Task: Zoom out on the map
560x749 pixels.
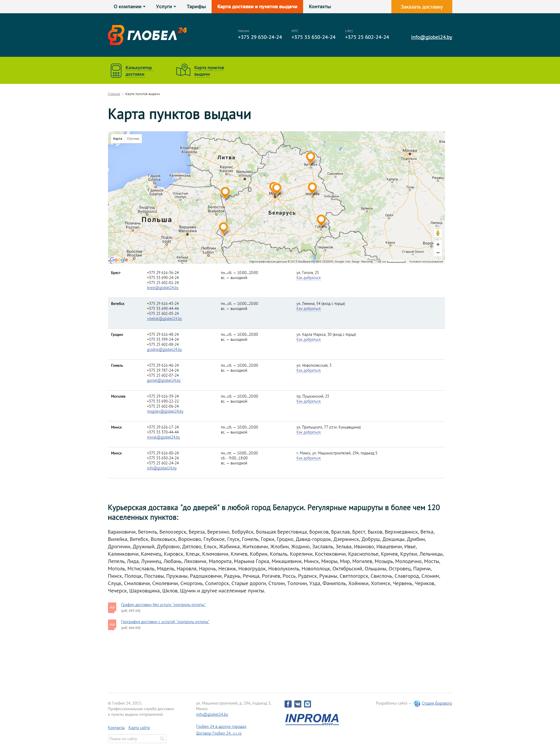Action: 438,253
